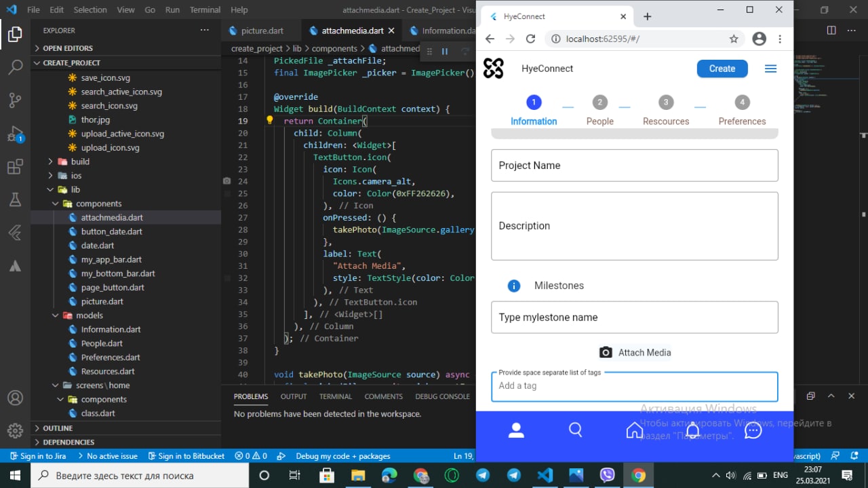This screenshot has height=488, width=868.
Task: Open the Explorer view in activity bar
Action: click(x=15, y=34)
